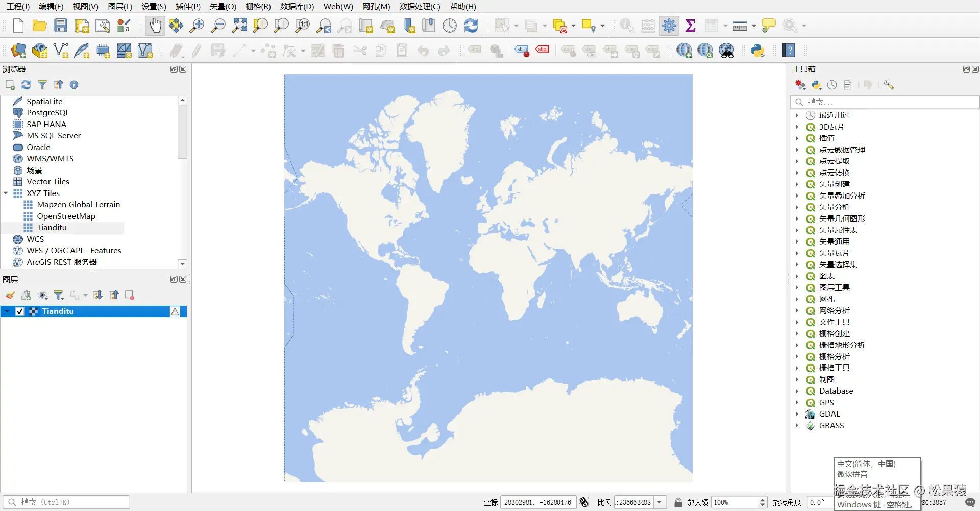980x511 pixels.
Task: Select OpenStreetMap in the browser tree
Action: [x=66, y=216]
